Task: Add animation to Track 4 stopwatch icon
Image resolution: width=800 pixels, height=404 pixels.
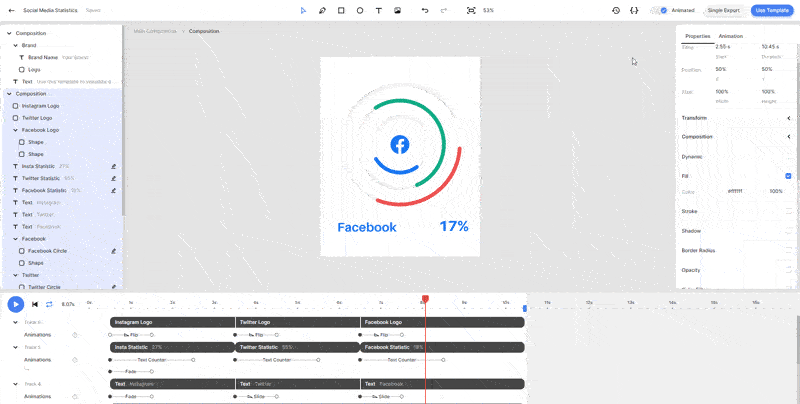Action: 74,396
